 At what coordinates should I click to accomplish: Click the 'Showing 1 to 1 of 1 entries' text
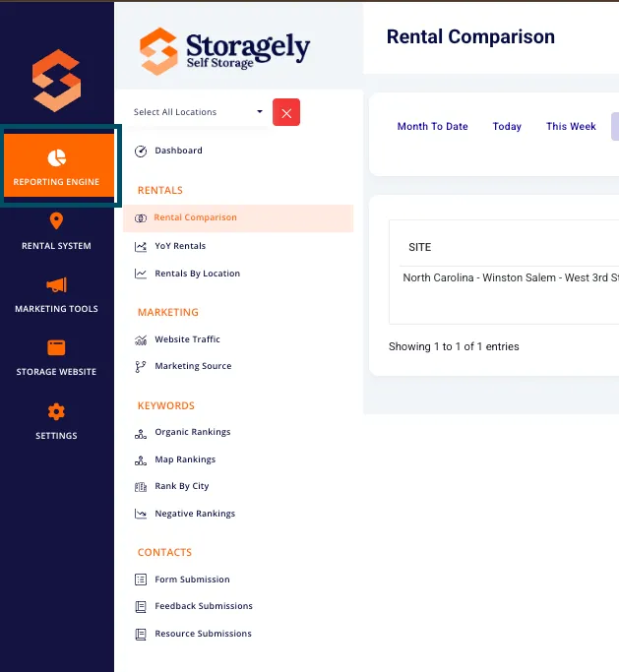click(454, 346)
